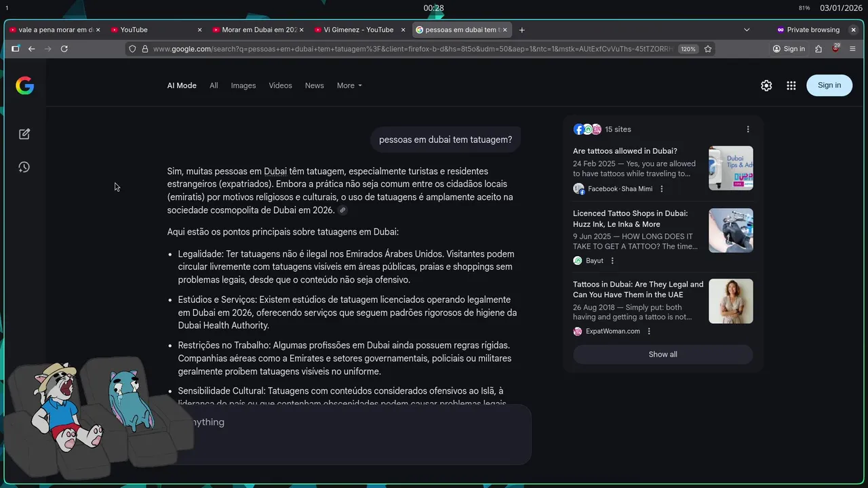The height and width of the screenshot is (488, 868).
Task: Click the URL address bar
Action: [x=414, y=49]
